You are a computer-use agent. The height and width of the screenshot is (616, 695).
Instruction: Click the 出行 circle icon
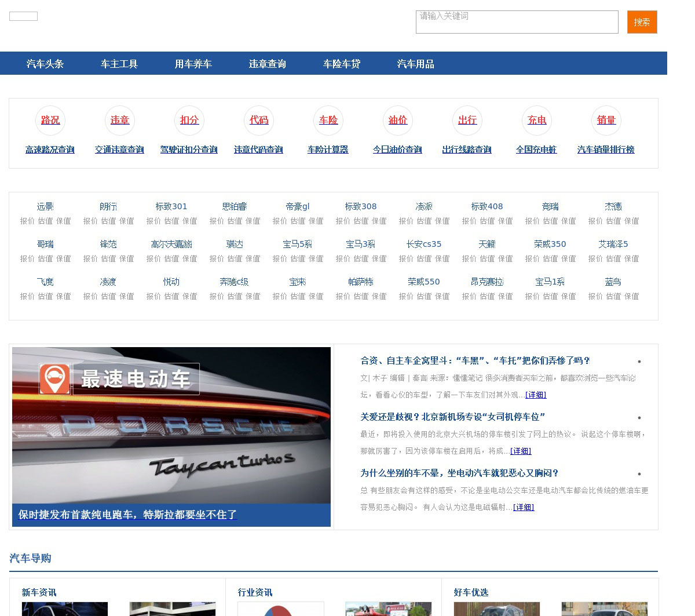point(467,120)
